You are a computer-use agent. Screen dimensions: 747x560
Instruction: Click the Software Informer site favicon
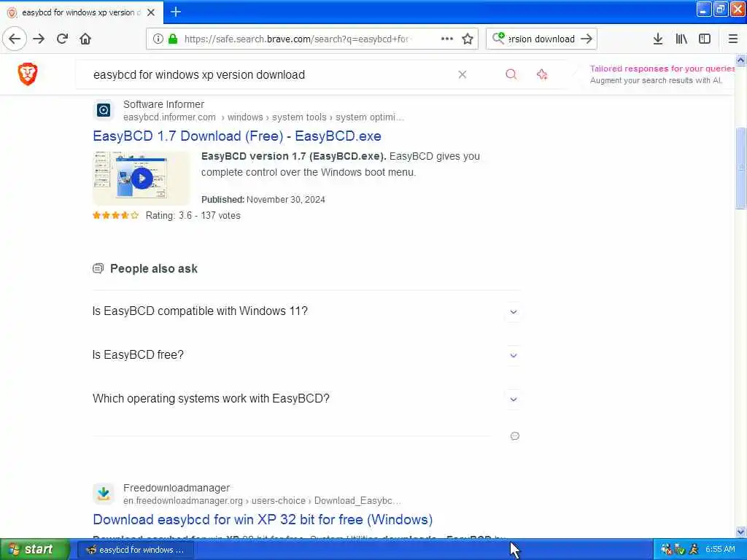pyautogui.click(x=104, y=110)
